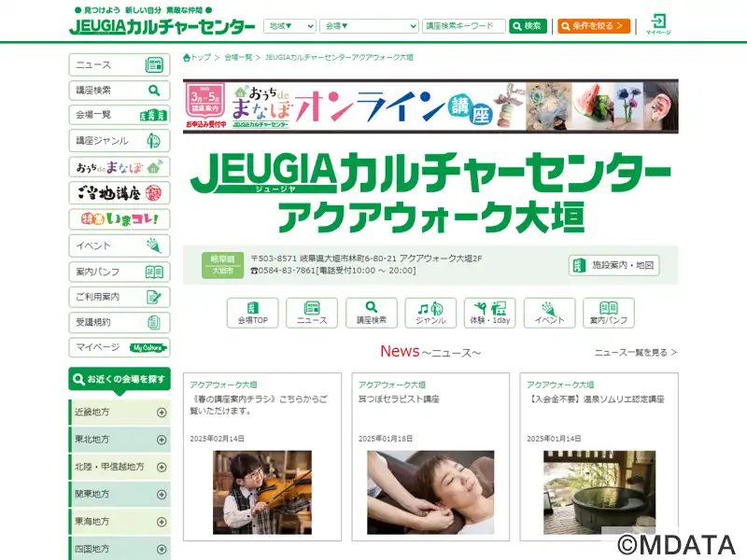Open the 春の講座案内チラシ news item

(259, 405)
